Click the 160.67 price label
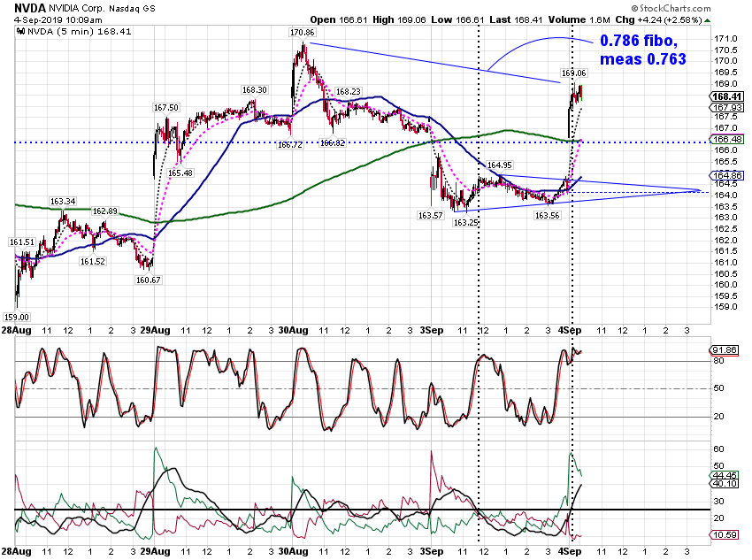The image size is (752, 560). pyautogui.click(x=149, y=280)
